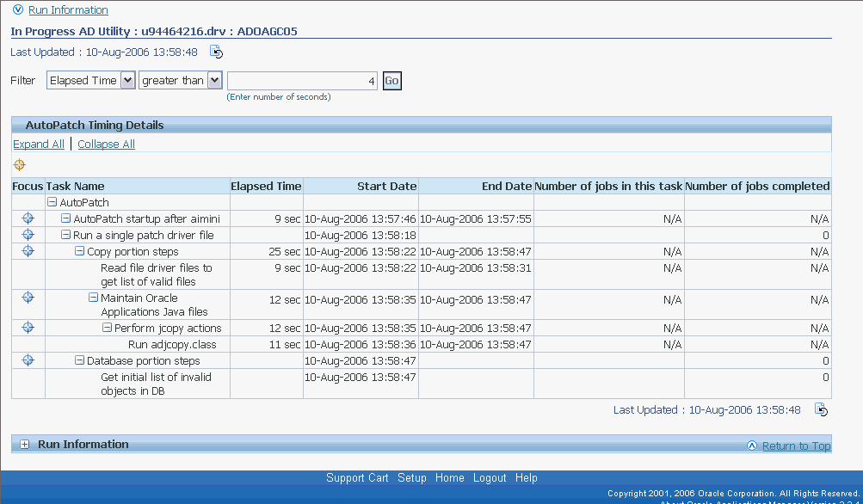The width and height of the screenshot is (863, 504).
Task: Open Help in footer navigation
Action: pyautogui.click(x=527, y=477)
